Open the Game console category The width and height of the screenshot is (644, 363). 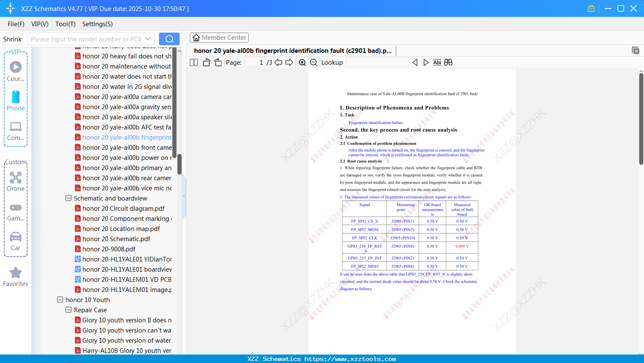click(16, 212)
